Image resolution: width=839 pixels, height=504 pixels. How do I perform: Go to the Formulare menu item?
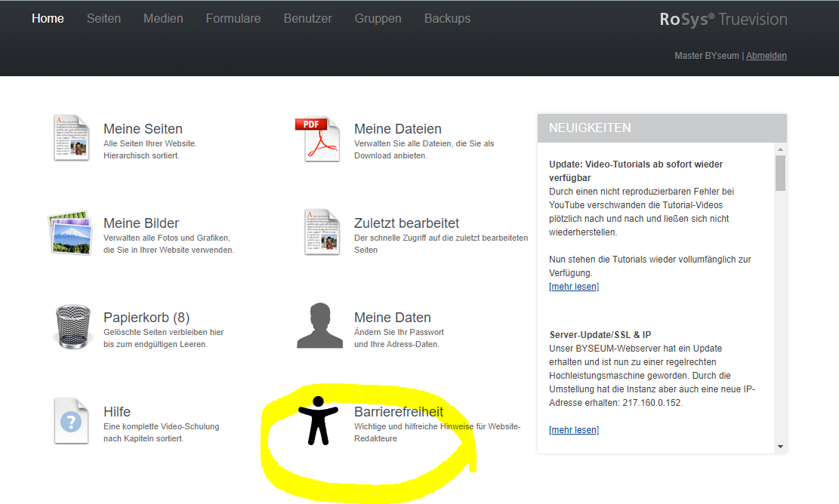(233, 18)
